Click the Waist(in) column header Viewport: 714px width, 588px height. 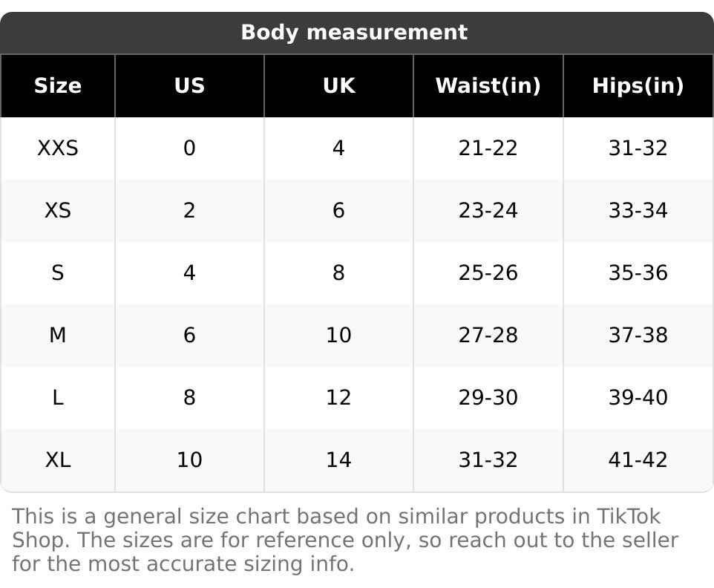(488, 86)
